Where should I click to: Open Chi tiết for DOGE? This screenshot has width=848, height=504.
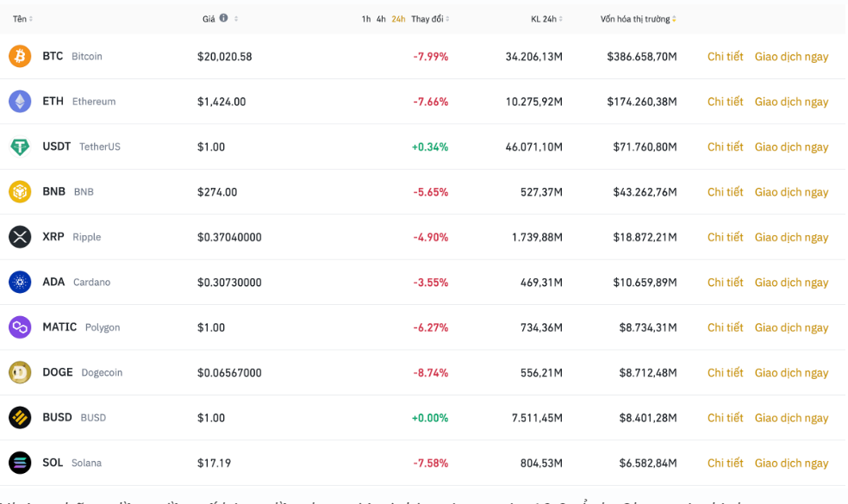point(726,372)
